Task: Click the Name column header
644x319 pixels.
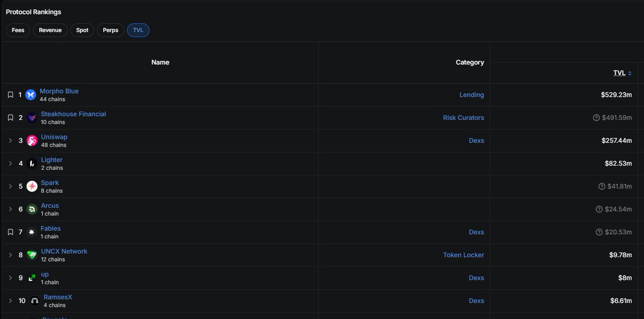Action: (160, 62)
